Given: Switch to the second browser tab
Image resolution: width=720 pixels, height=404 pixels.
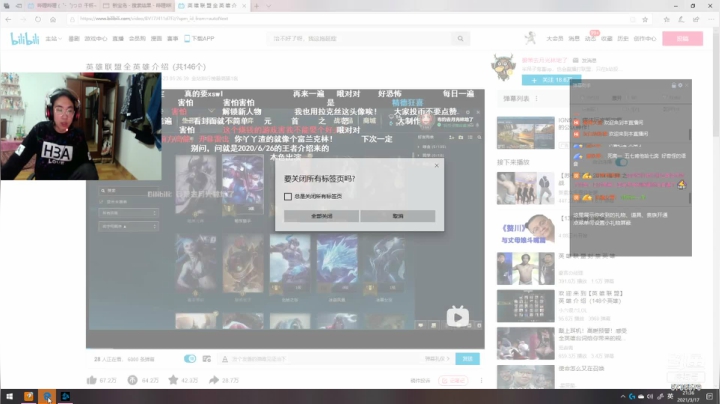Looking at the screenshot, I should point(137,6).
